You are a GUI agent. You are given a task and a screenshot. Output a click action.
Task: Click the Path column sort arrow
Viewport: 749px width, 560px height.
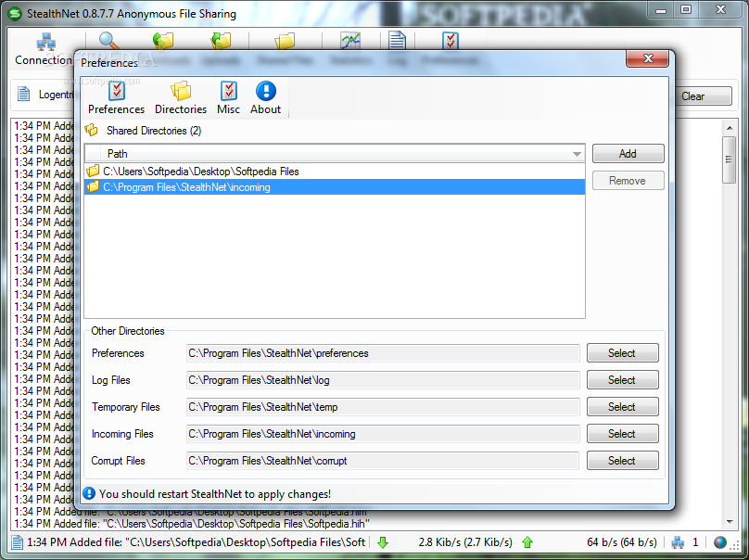(x=577, y=154)
